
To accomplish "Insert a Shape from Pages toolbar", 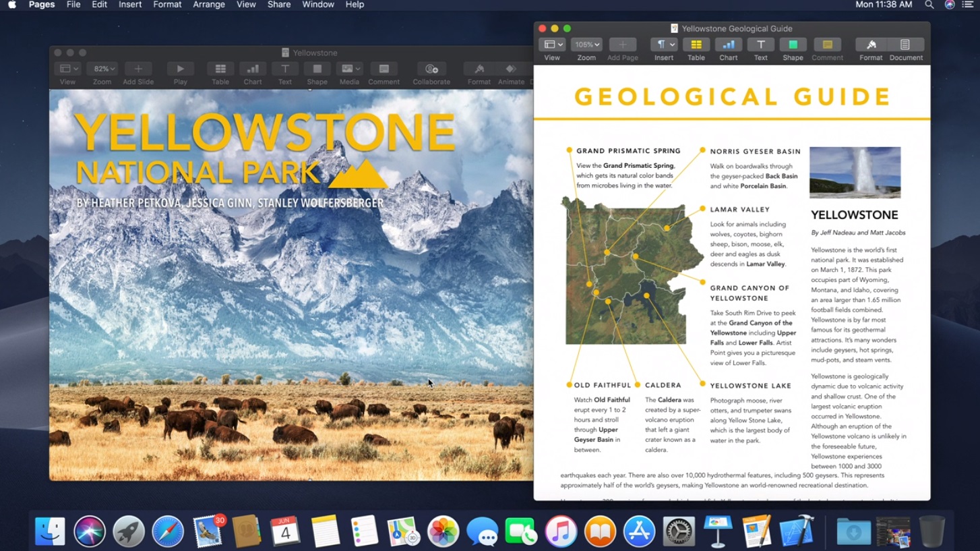I will click(793, 45).
